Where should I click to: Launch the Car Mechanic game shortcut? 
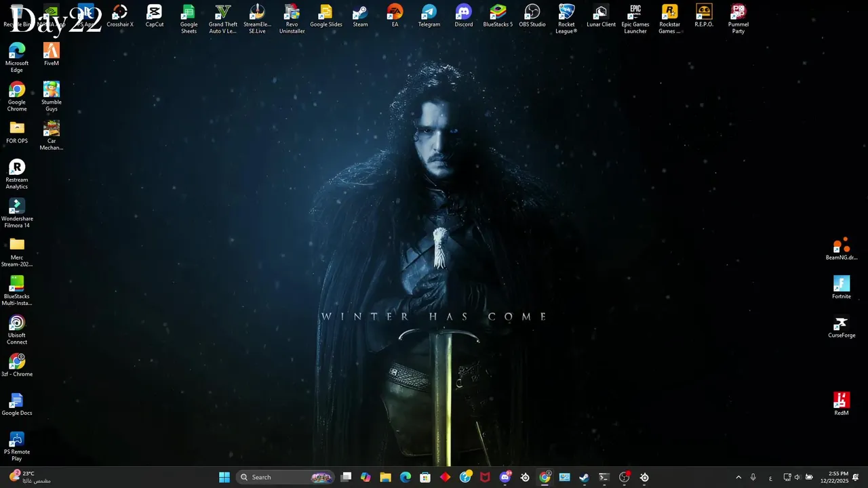click(52, 136)
